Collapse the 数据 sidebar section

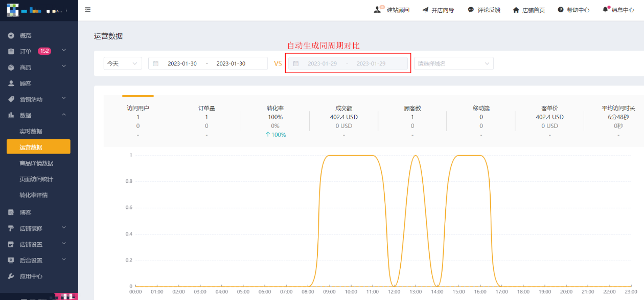click(x=39, y=115)
